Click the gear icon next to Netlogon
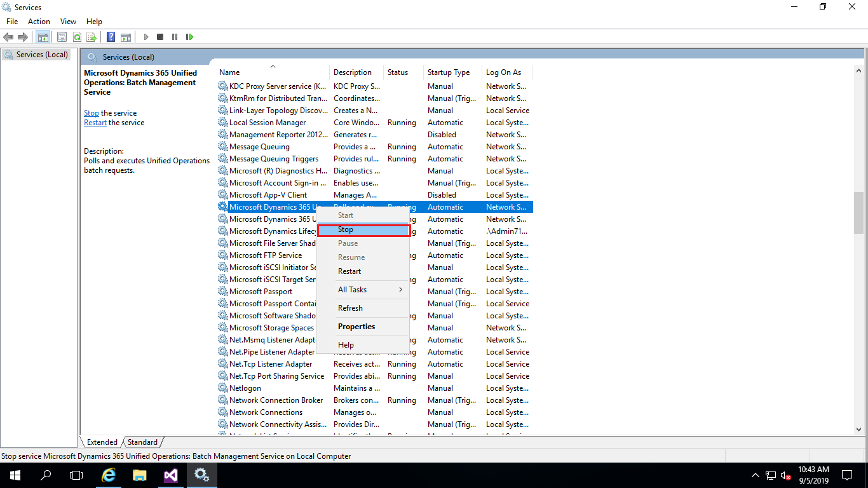 point(222,388)
